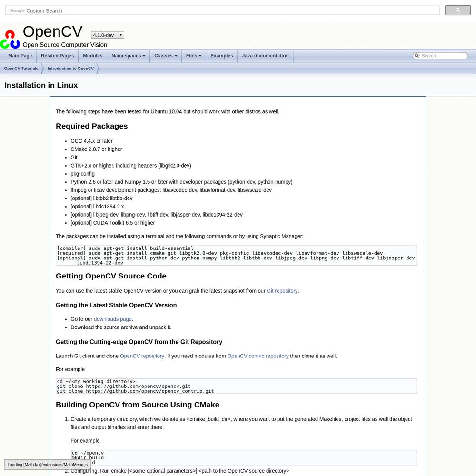Screen dimensions: 476x476
Task: Follow the downloads page link
Action: (113, 319)
